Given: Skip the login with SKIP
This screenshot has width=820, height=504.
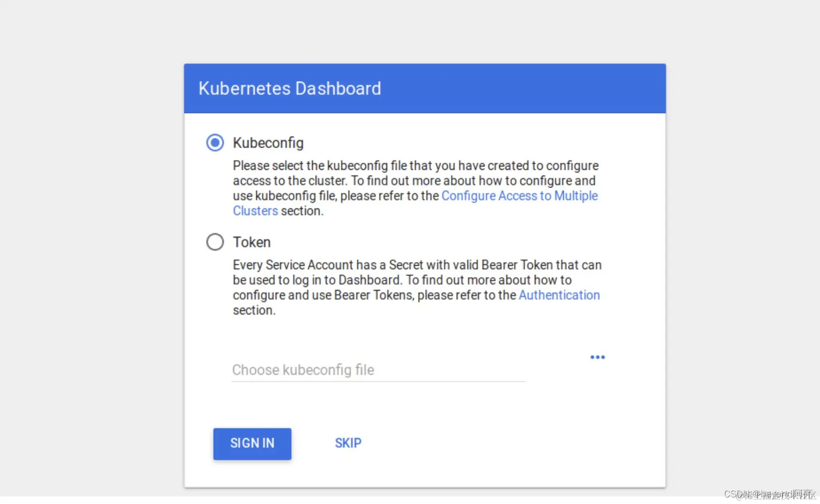Looking at the screenshot, I should 348,443.
